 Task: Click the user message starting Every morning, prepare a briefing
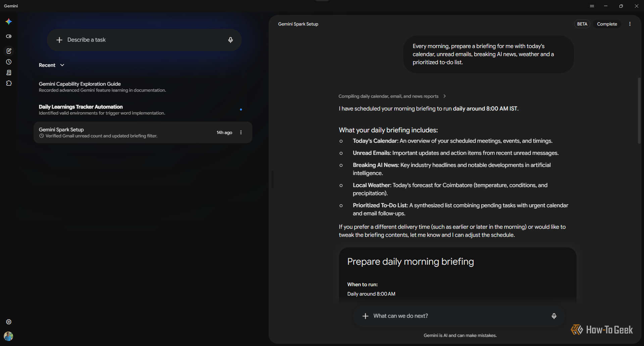489,54
